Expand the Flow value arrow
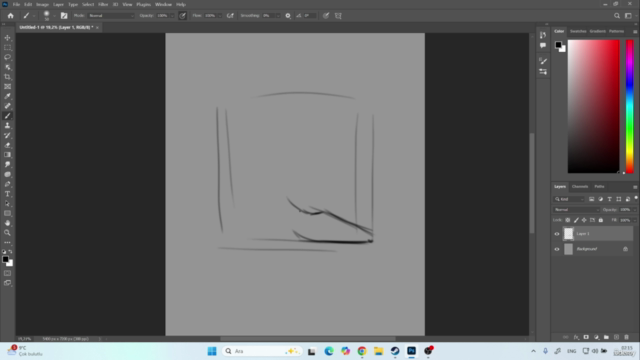Image resolution: width=640 pixels, height=360 pixels. point(220,16)
